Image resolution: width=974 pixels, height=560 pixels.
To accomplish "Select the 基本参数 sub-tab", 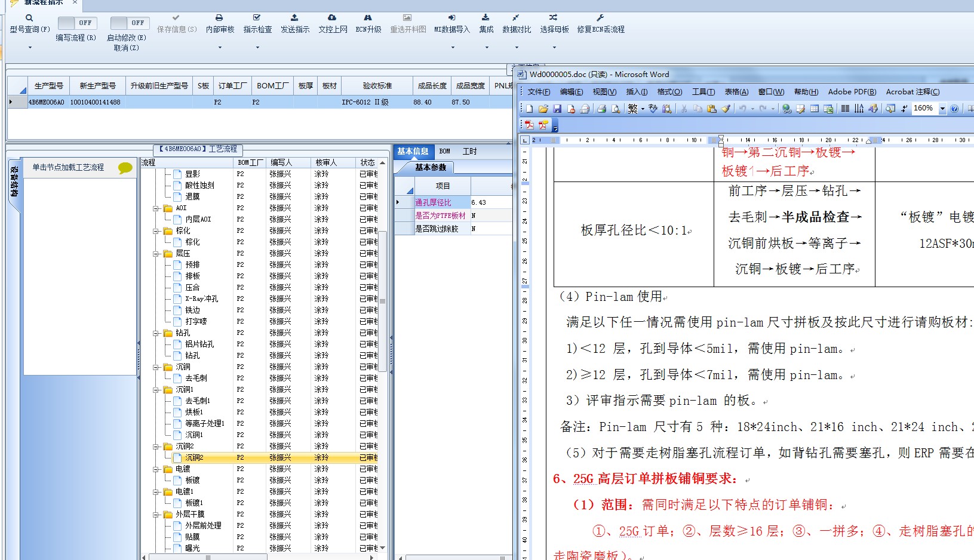I will (x=430, y=168).
